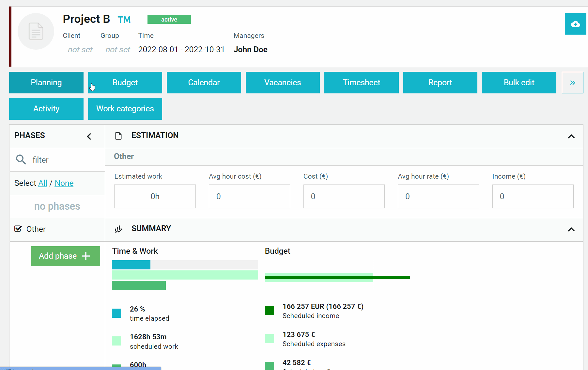Show more tabs with double-arrow button
The width and height of the screenshot is (588, 370).
coord(572,83)
